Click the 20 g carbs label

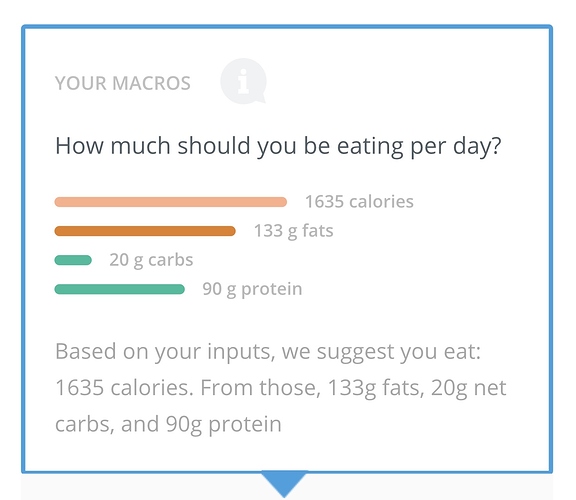point(151,260)
